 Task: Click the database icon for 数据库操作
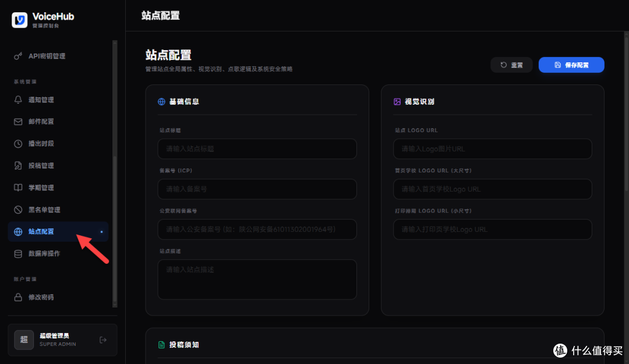click(x=18, y=254)
